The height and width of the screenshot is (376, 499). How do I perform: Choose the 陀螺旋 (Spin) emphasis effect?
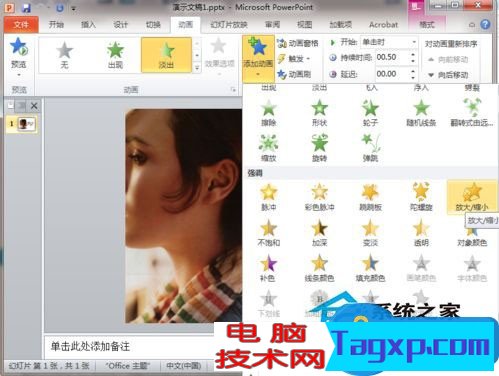pos(421,197)
